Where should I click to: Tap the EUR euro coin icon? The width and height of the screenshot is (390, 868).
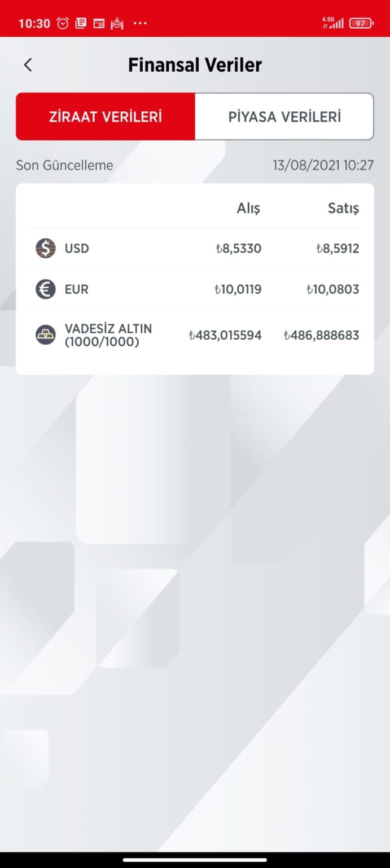[x=46, y=289]
